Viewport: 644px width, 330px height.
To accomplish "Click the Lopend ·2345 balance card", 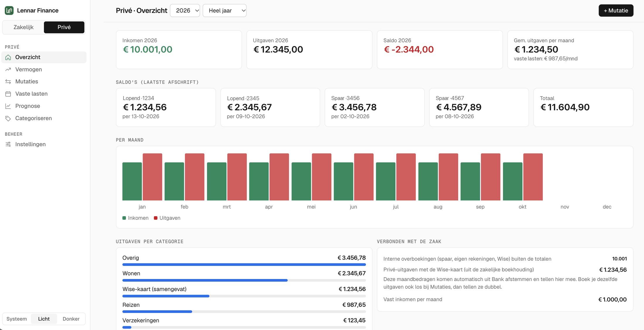I will point(270,108).
